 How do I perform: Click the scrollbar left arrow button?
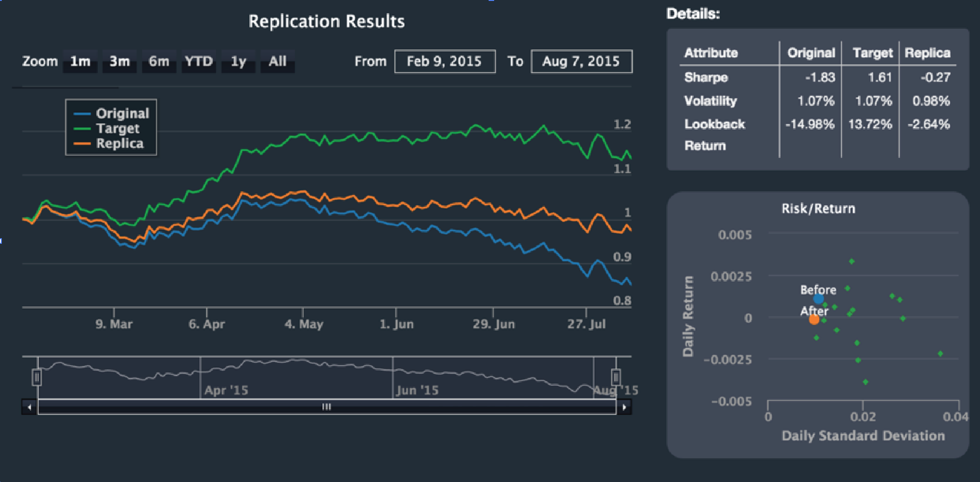tap(30, 407)
